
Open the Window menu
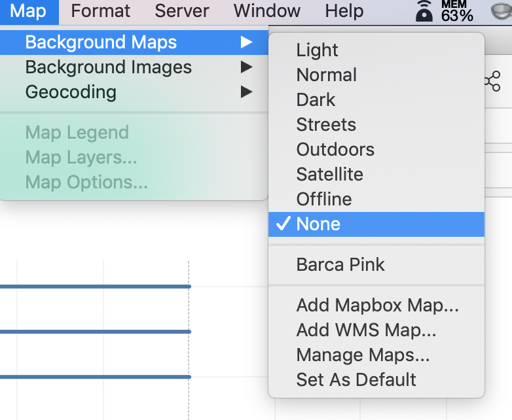tap(267, 11)
